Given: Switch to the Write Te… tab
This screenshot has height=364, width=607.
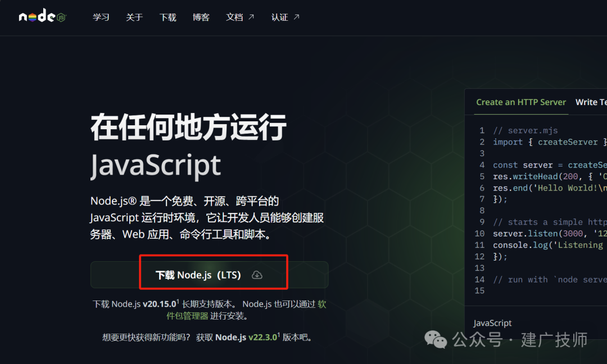Looking at the screenshot, I should (591, 102).
